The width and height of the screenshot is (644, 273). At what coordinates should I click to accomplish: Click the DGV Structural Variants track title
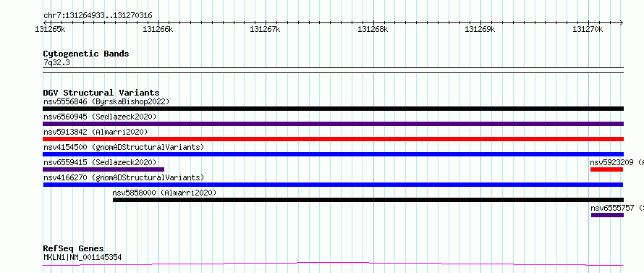pyautogui.click(x=101, y=93)
